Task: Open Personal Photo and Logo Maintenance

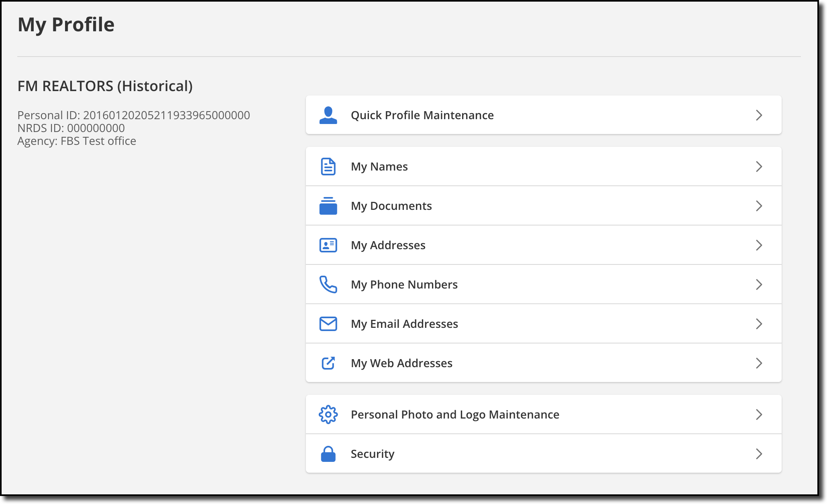Action: pos(544,415)
